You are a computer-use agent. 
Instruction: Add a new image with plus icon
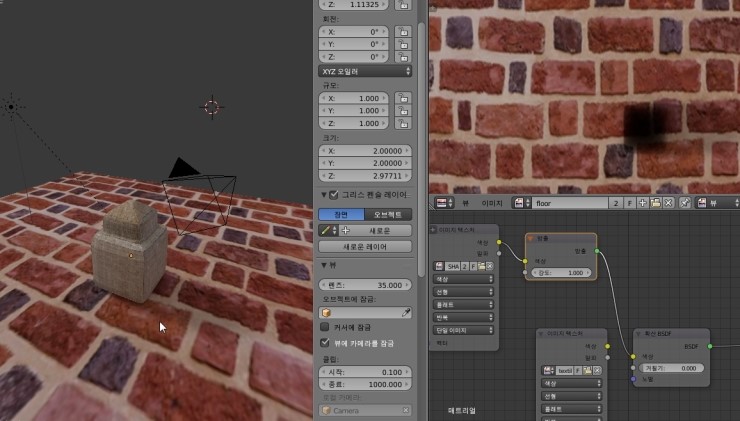[642, 203]
